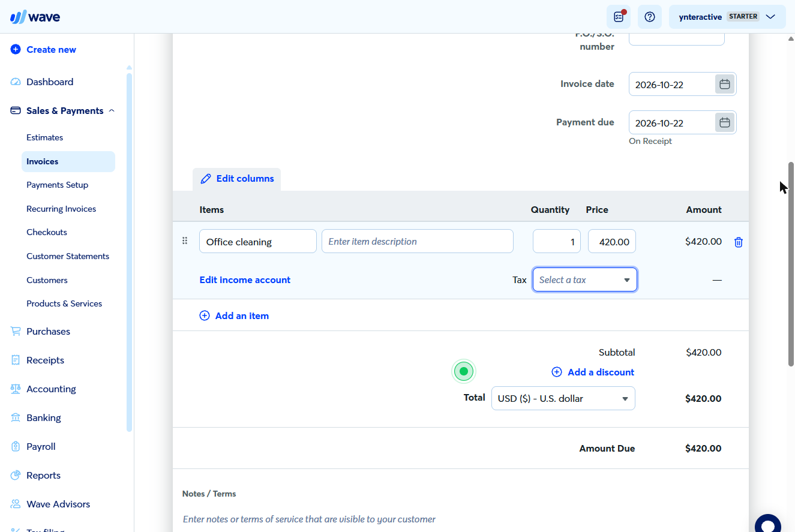The image size is (795, 532).
Task: Click the Banking building icon
Action: (x=16, y=418)
